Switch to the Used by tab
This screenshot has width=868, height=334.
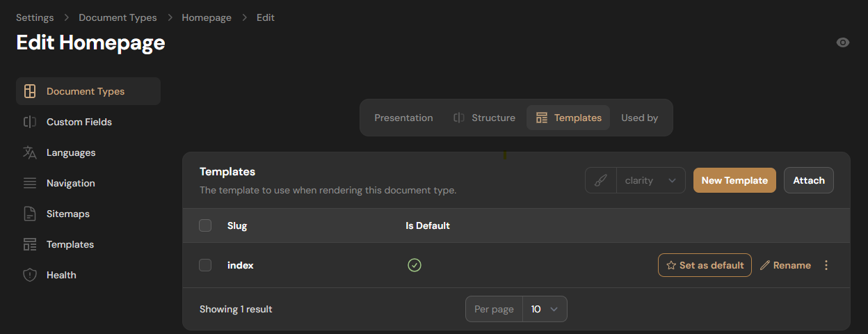point(639,118)
